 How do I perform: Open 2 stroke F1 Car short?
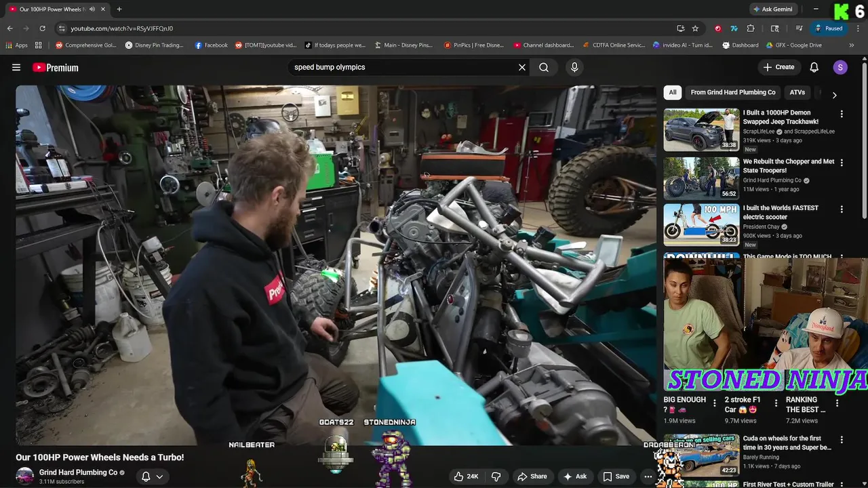[743, 404]
